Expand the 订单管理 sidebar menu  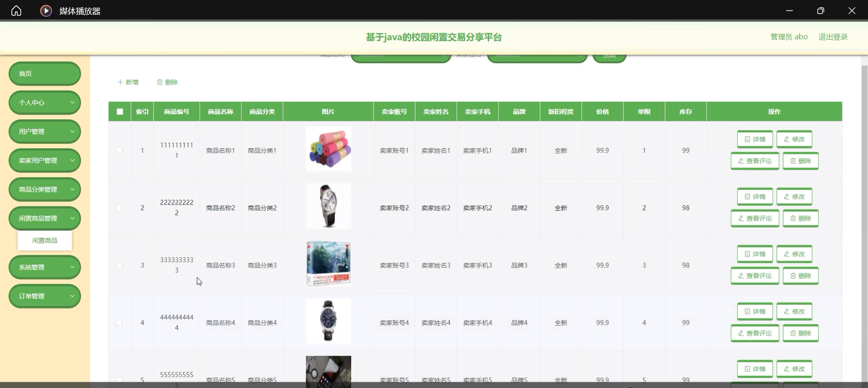point(45,296)
